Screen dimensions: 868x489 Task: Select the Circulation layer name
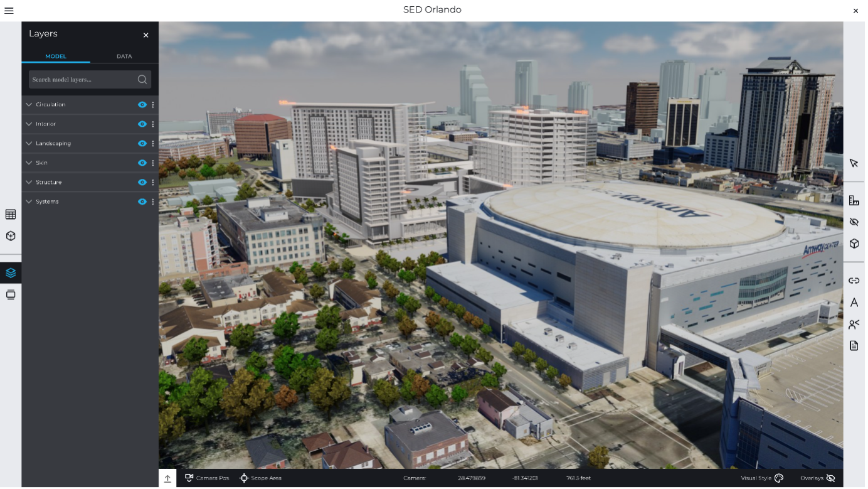(51, 105)
